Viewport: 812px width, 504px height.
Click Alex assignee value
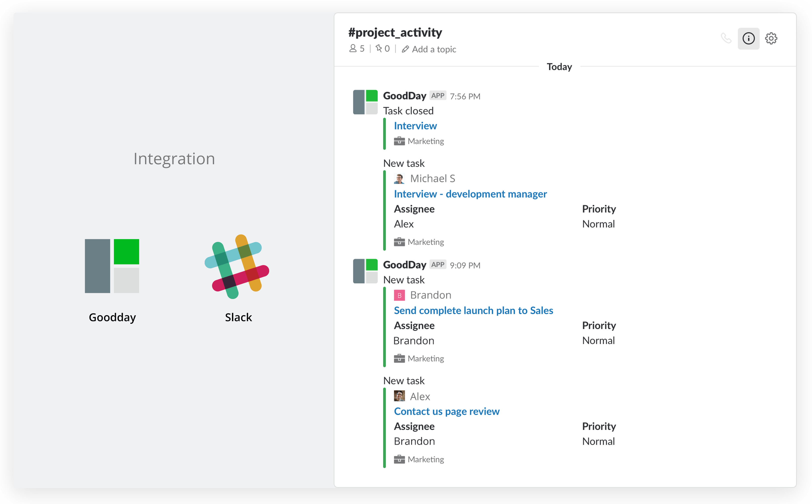[x=404, y=224]
